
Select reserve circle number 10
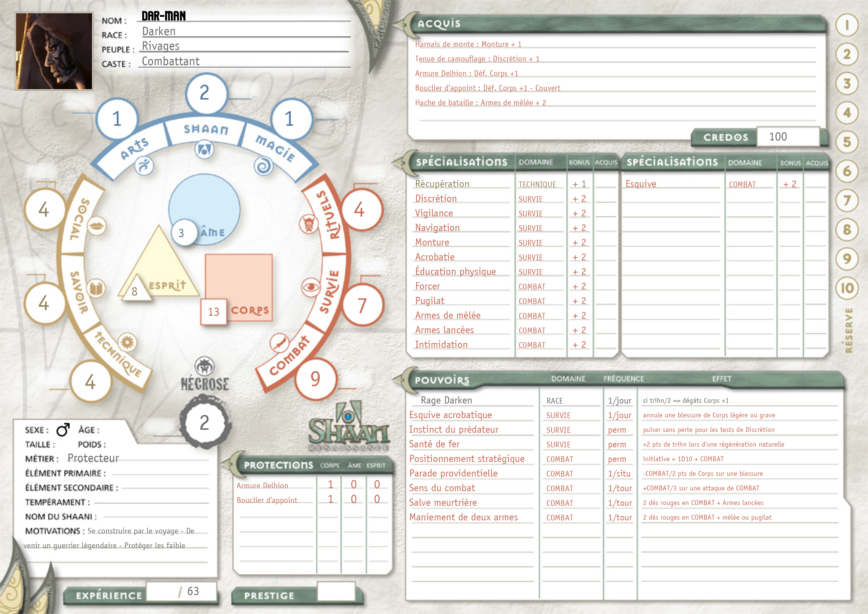click(847, 288)
